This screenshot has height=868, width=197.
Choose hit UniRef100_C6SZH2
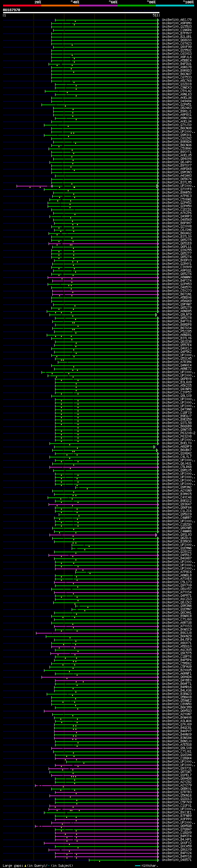click(x=177, y=139)
